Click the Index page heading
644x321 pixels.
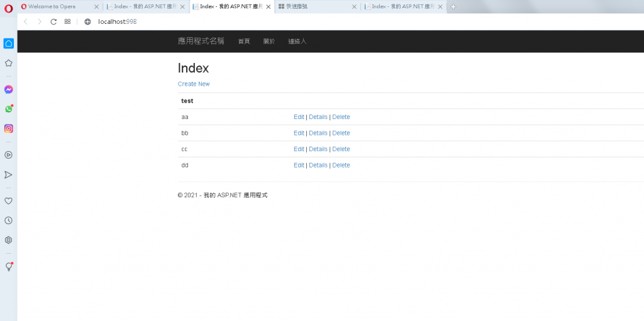pyautogui.click(x=194, y=68)
